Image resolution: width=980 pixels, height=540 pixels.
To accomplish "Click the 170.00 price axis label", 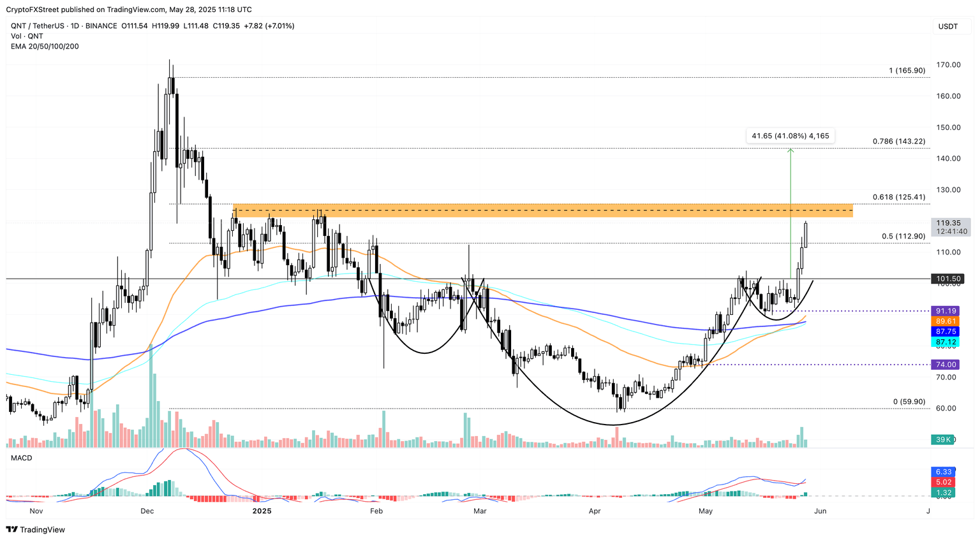I will 949,65.
